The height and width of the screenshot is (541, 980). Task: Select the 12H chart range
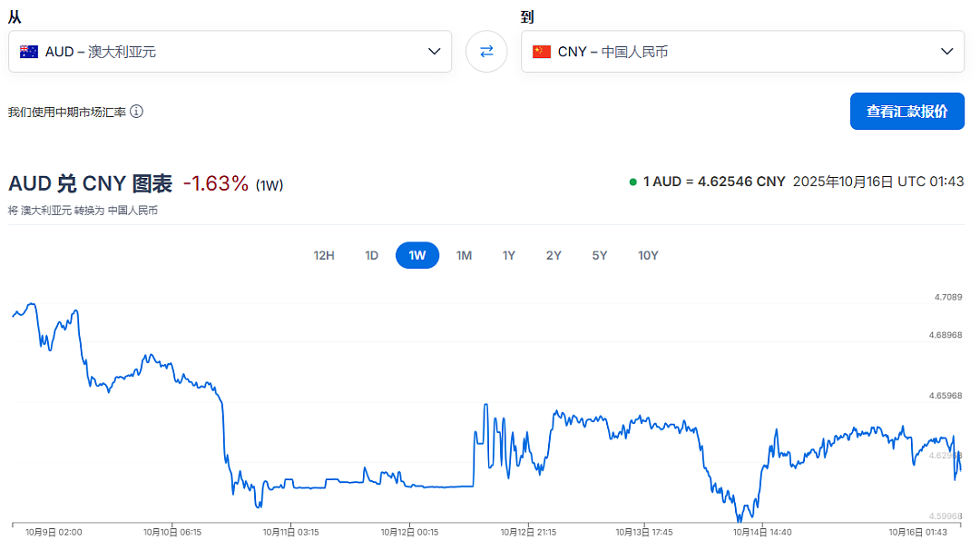pyautogui.click(x=324, y=255)
